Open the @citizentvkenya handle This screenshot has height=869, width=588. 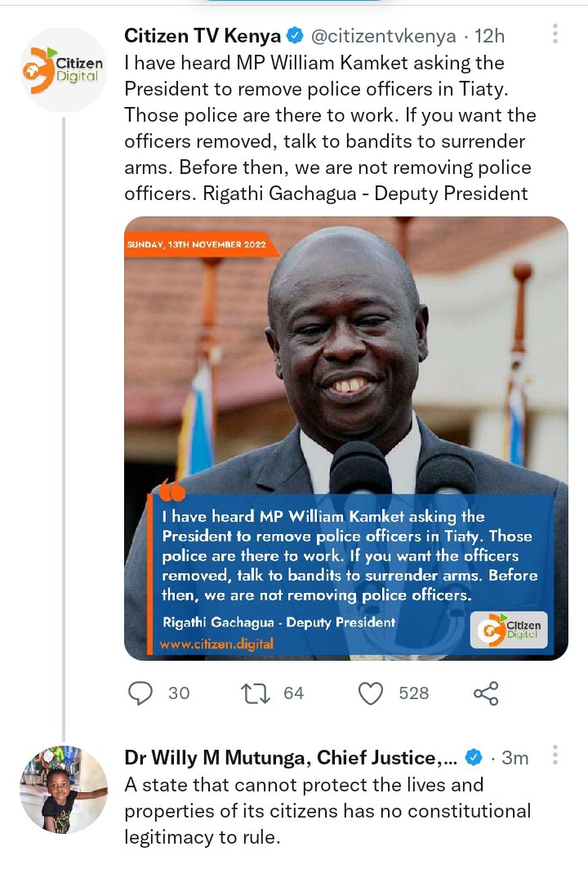[x=384, y=36]
